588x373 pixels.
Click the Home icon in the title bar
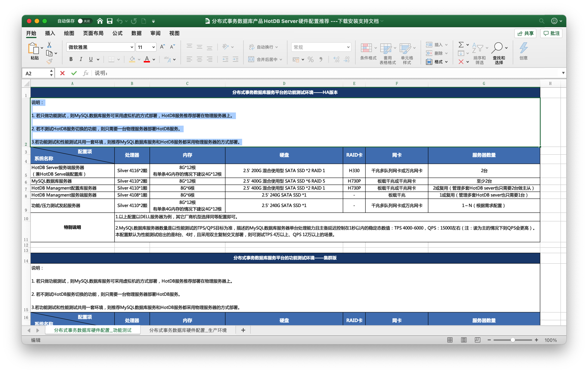(x=100, y=21)
